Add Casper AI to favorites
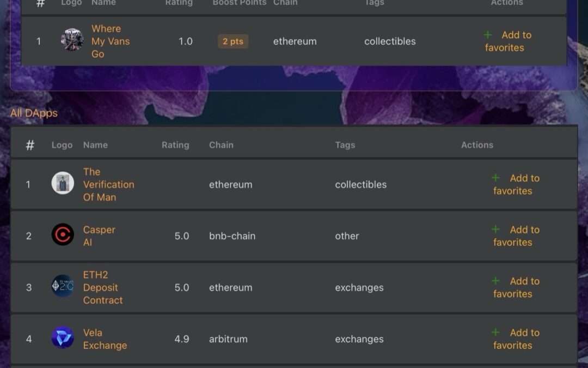 point(516,236)
